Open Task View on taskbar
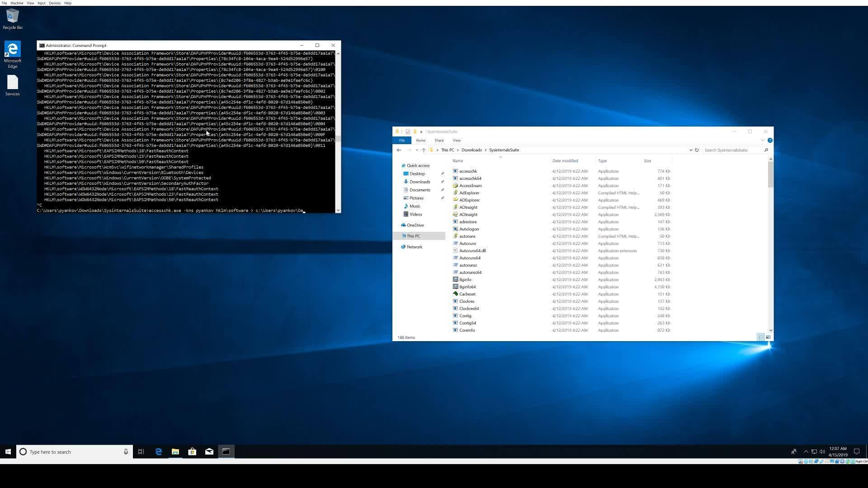 pos(141,451)
